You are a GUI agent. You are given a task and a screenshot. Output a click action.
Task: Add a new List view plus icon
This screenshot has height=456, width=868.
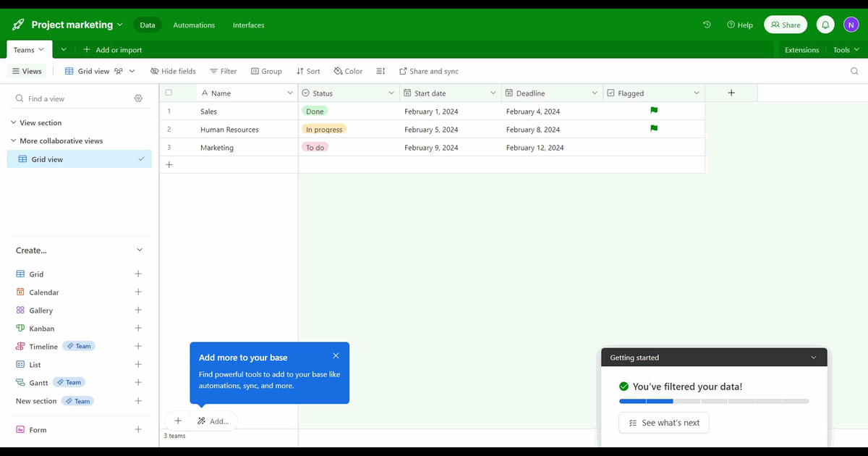tap(138, 365)
